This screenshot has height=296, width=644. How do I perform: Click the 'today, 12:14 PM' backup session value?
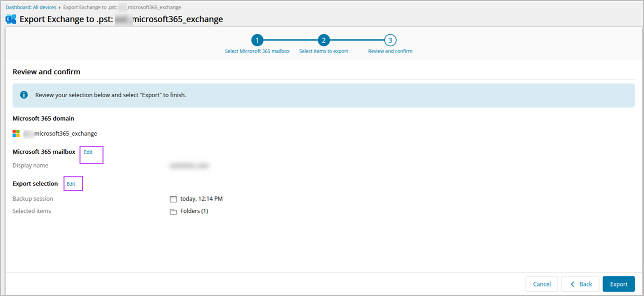pos(201,199)
